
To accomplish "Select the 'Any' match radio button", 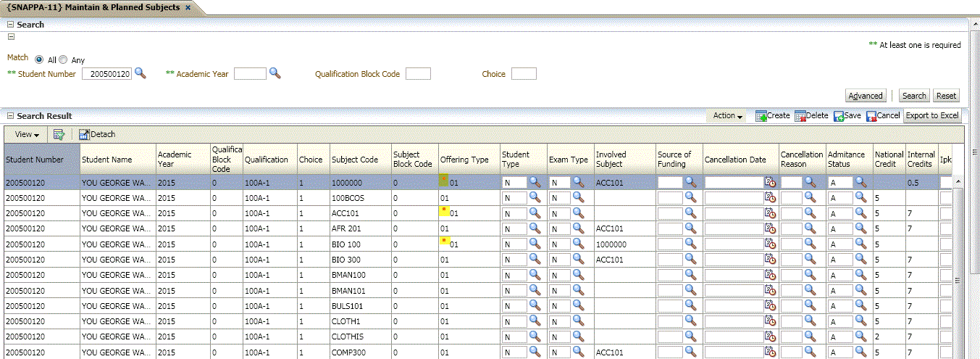I will (63, 59).
